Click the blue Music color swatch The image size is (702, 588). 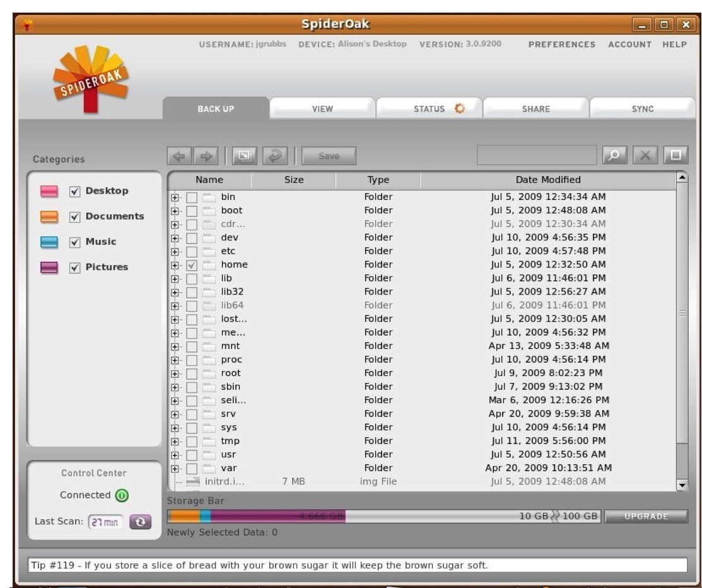(49, 242)
